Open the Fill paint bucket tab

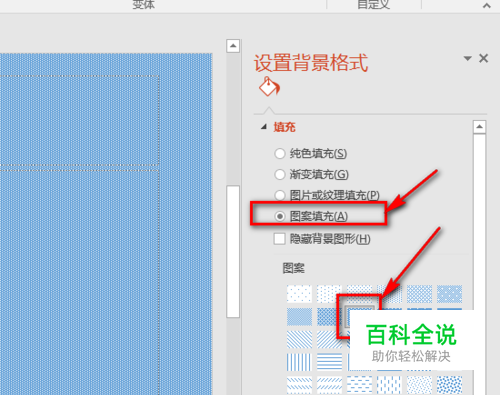click(x=269, y=86)
